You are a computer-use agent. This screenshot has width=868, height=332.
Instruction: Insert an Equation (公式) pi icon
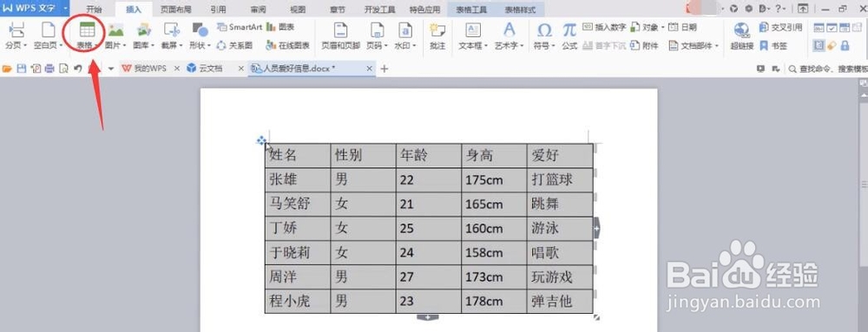tap(569, 30)
